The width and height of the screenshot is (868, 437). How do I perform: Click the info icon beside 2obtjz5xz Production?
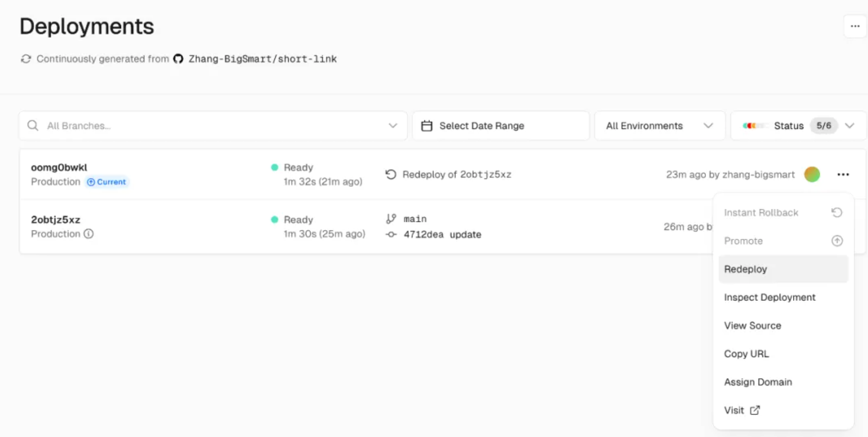point(88,234)
